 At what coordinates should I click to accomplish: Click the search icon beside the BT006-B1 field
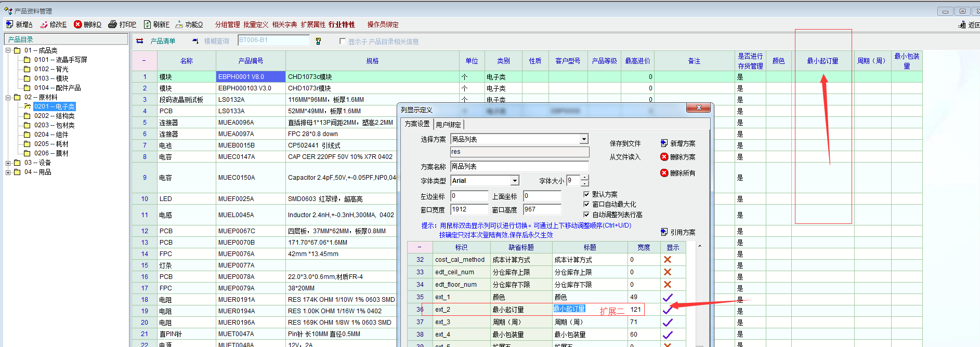pos(318,41)
